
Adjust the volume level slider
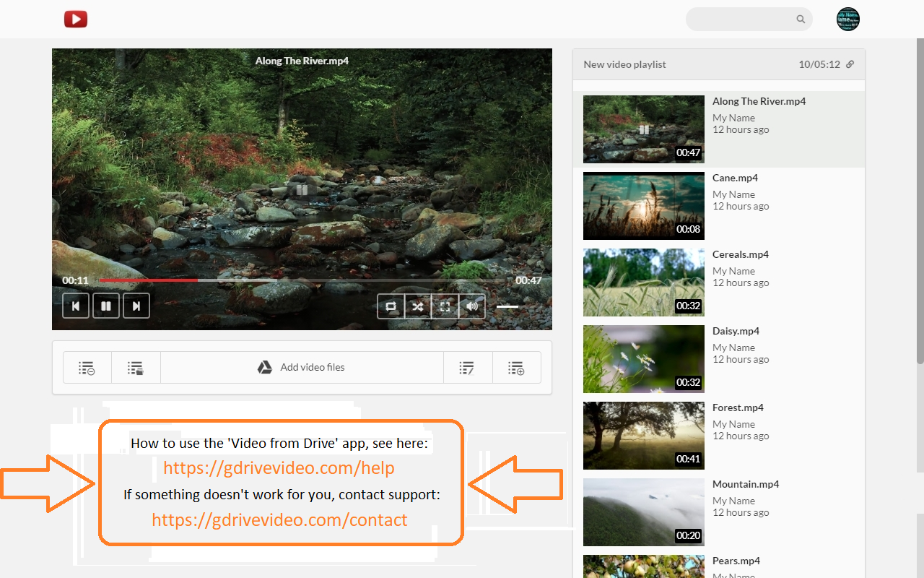[x=507, y=306]
